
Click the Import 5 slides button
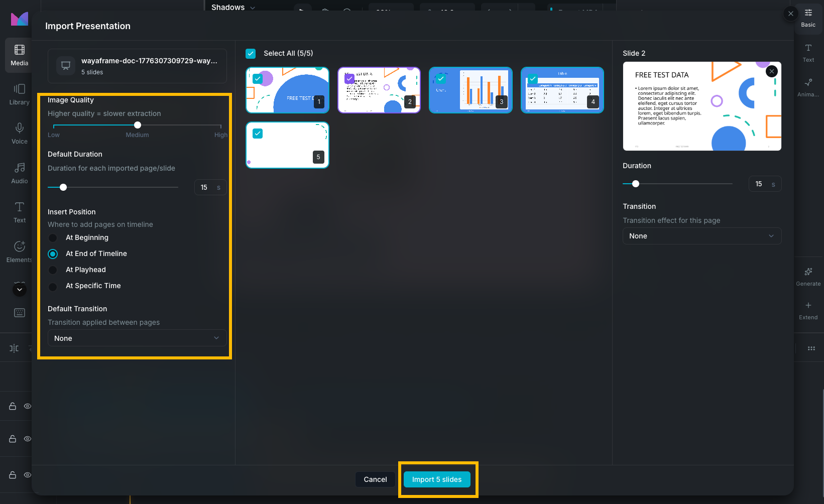436,479
